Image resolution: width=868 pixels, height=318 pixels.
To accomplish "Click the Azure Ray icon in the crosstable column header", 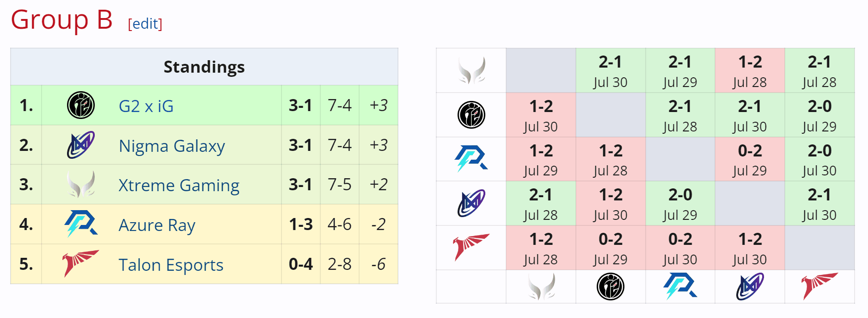I will tap(680, 286).
